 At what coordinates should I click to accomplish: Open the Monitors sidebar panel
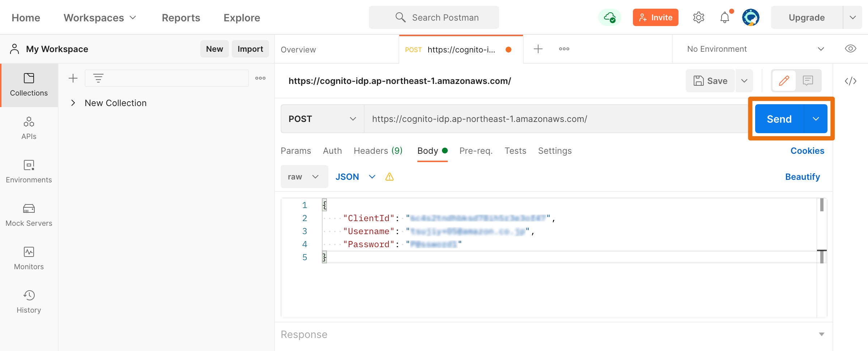(29, 259)
